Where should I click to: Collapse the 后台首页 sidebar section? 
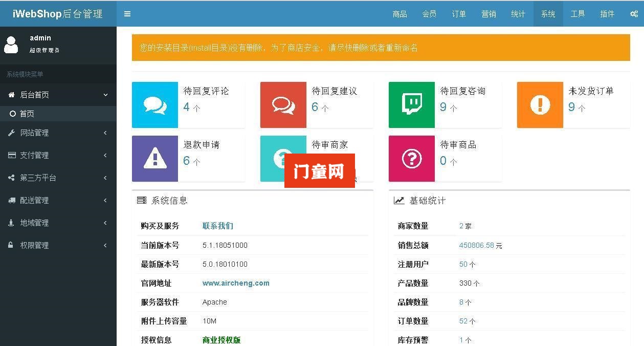58,95
